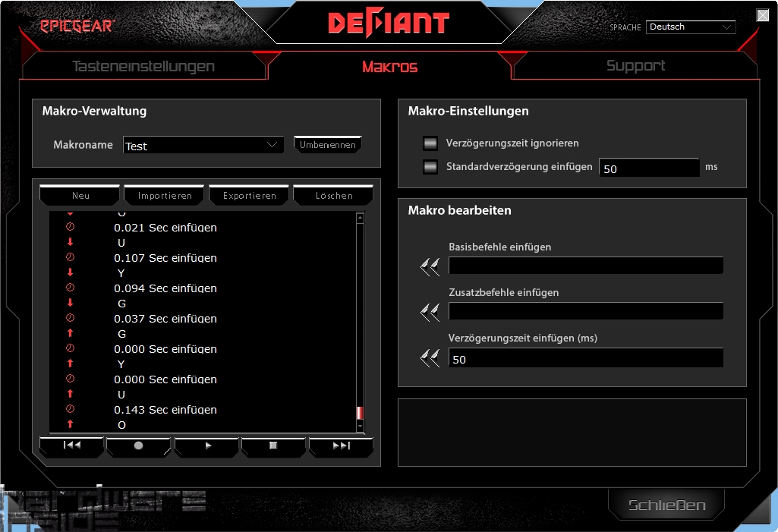Click the macro list scrollbar thumb

point(361,413)
